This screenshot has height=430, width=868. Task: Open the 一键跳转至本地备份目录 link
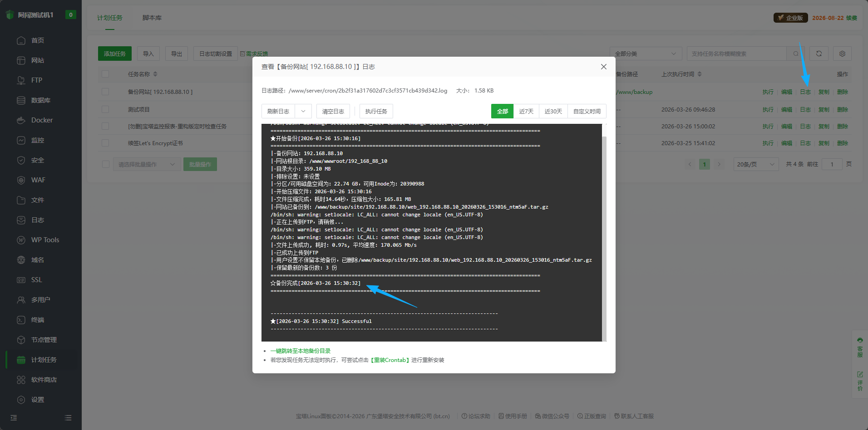tap(301, 351)
